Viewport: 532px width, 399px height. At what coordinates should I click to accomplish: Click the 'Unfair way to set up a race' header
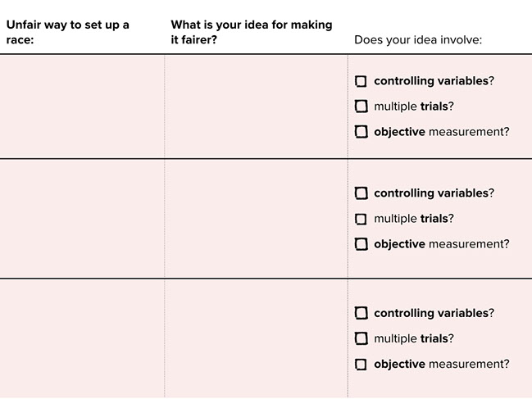(67, 32)
